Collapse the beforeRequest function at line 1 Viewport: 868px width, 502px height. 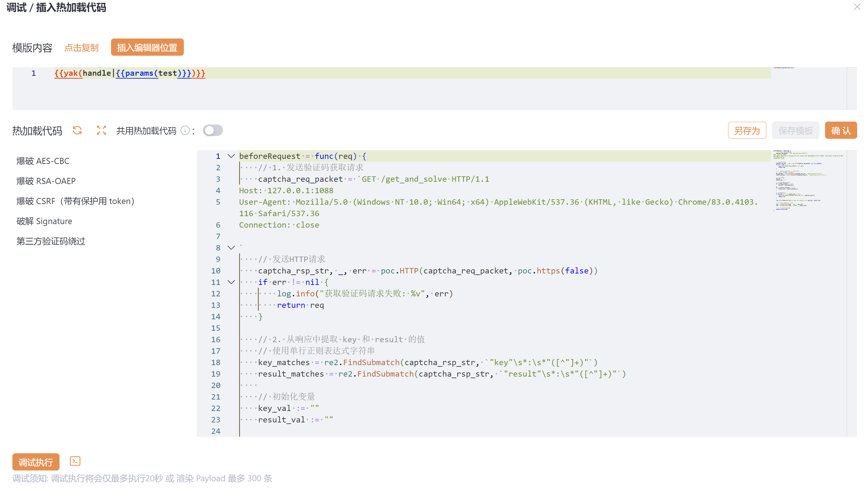[231, 156]
